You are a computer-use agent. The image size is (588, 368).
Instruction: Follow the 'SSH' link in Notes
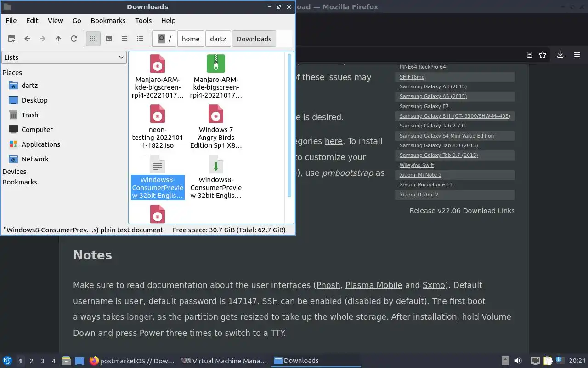pyautogui.click(x=270, y=301)
